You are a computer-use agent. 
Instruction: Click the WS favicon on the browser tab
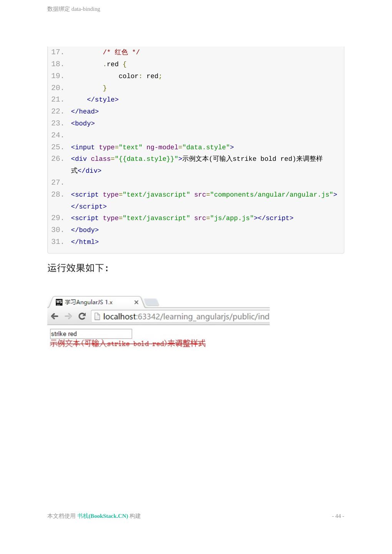point(58,302)
